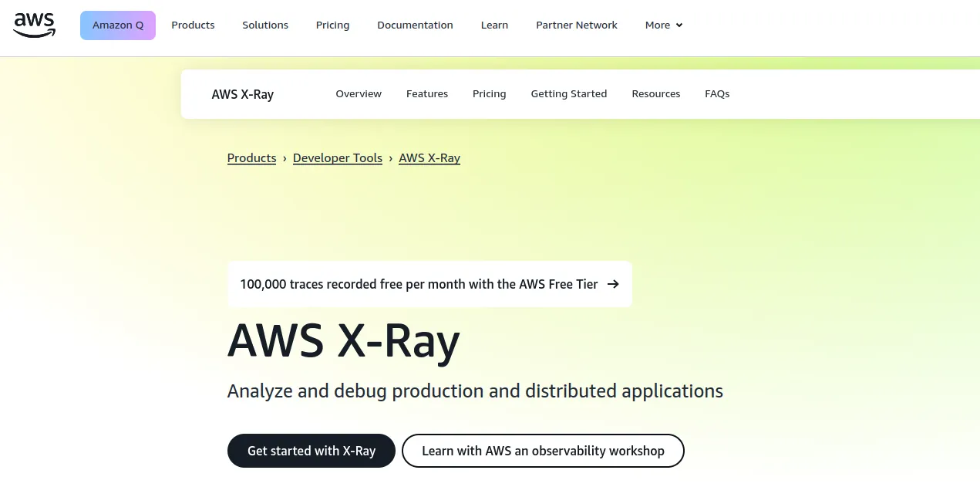Screen dimensions: 980x487
Task: Follow the Products breadcrumb link
Action: pos(251,158)
